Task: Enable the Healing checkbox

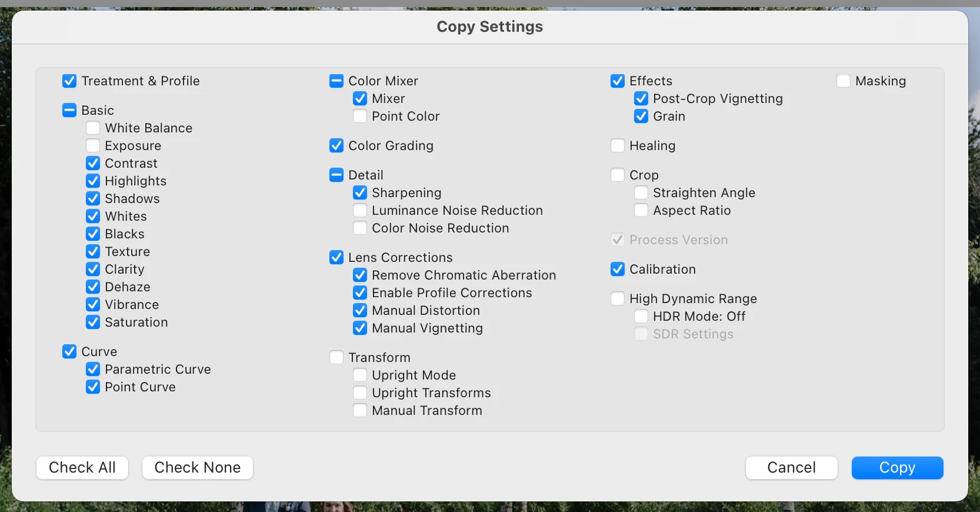Action: click(x=618, y=146)
